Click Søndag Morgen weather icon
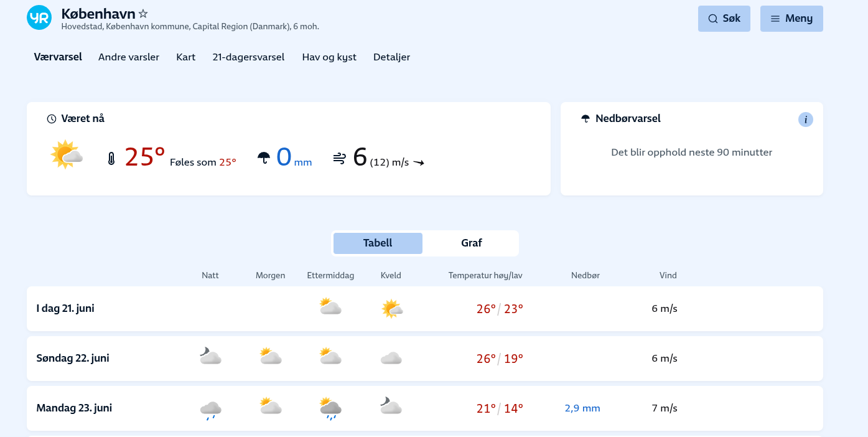868x437 pixels. (x=271, y=357)
